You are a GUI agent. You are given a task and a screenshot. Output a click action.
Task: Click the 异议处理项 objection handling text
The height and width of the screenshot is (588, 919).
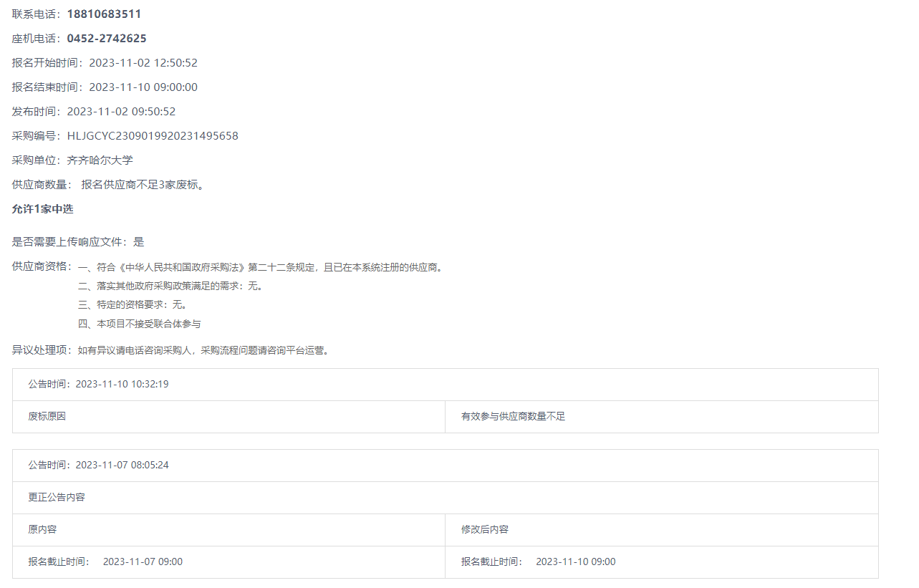(170, 351)
